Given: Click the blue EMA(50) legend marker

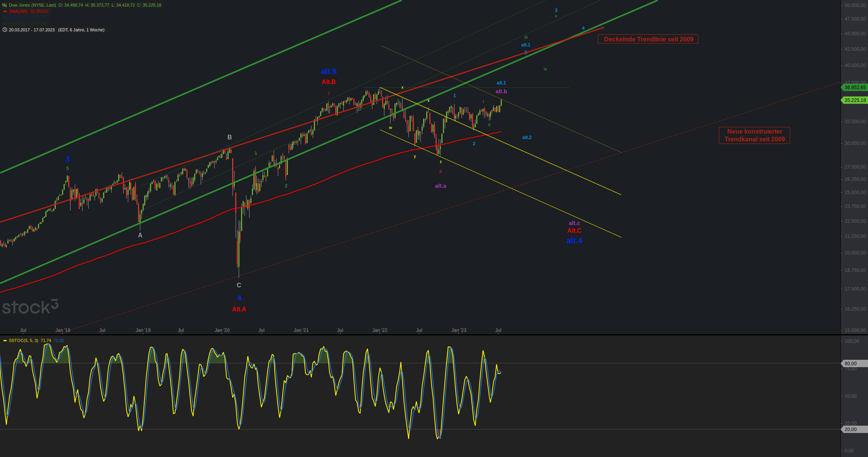Looking at the screenshot, I should tap(5, 17).
